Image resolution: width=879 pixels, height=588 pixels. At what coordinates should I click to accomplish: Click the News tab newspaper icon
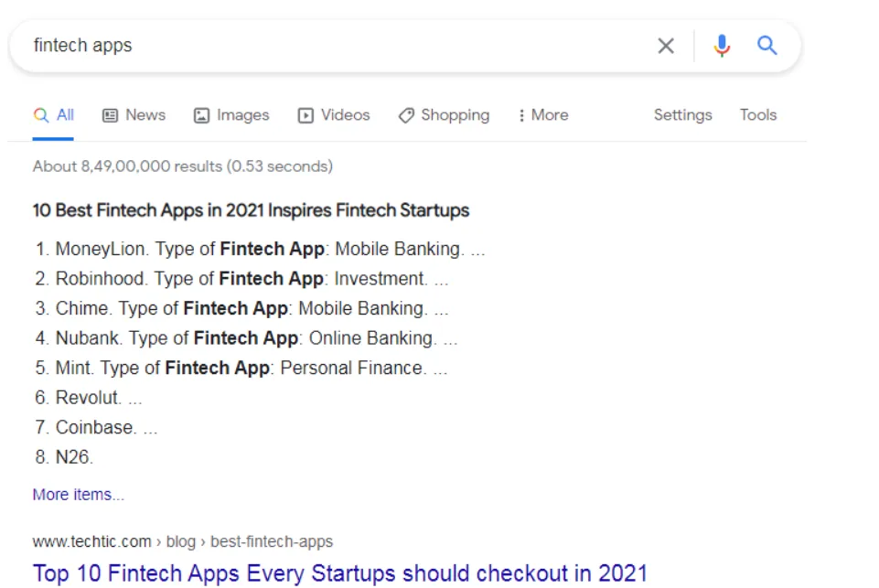110,115
